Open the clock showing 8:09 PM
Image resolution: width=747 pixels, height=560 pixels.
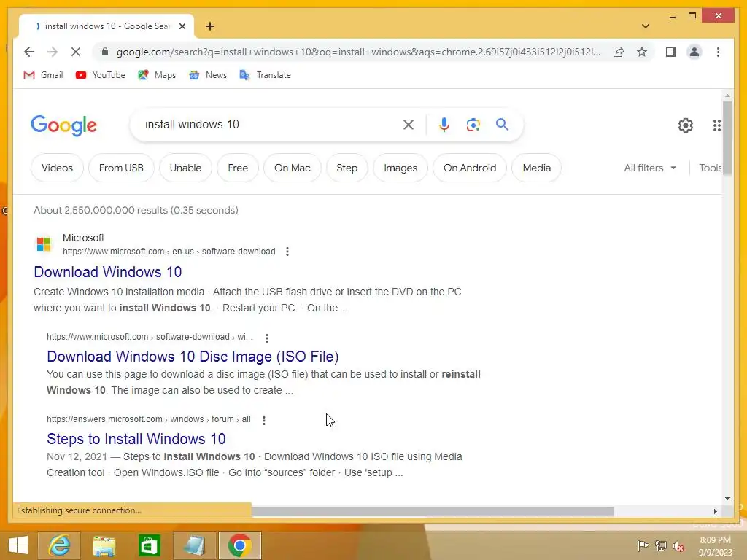[715, 546]
